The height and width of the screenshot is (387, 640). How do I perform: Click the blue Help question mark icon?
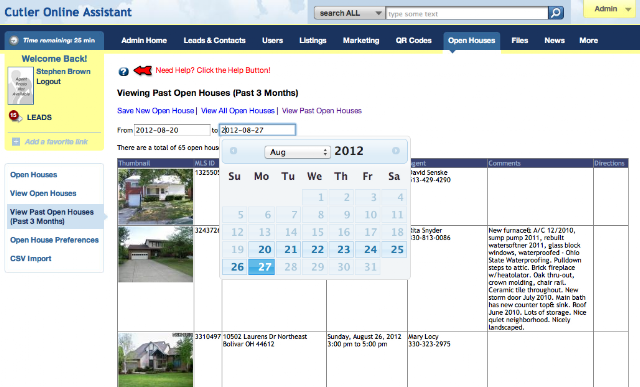click(x=124, y=71)
